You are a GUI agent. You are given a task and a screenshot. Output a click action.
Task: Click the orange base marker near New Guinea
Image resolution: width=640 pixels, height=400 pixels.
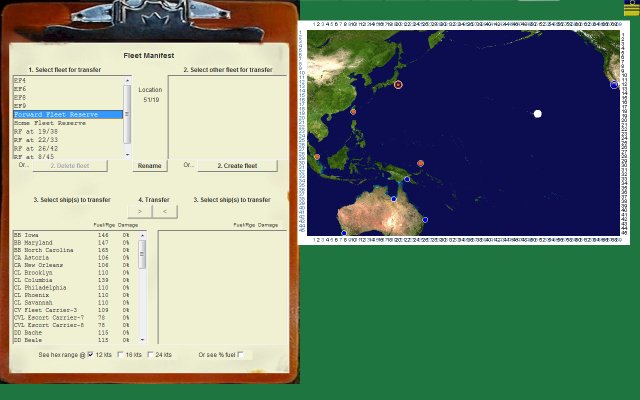[421, 163]
